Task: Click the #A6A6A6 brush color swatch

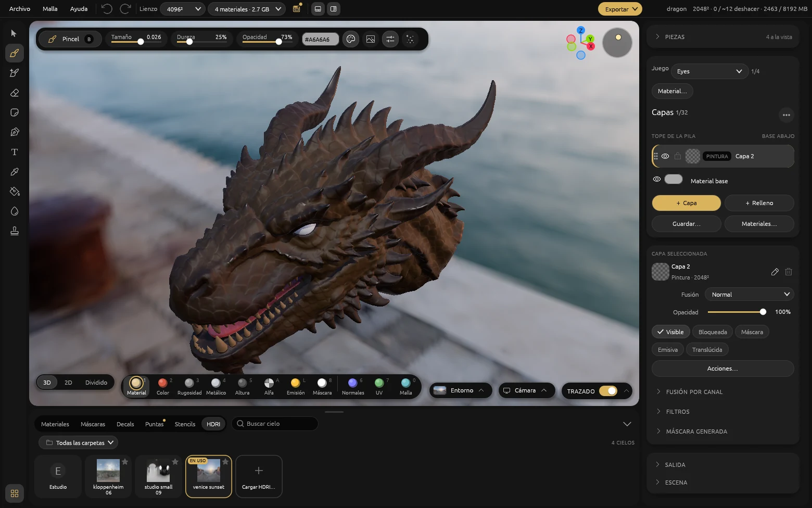Action: point(320,39)
